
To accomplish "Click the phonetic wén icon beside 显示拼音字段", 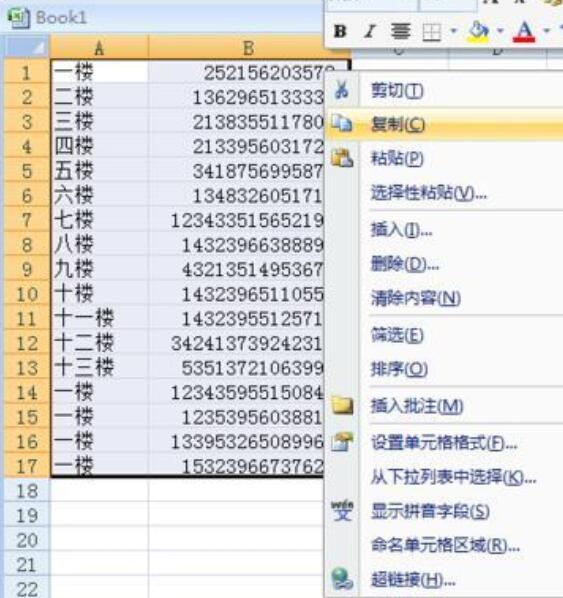I will [x=342, y=511].
